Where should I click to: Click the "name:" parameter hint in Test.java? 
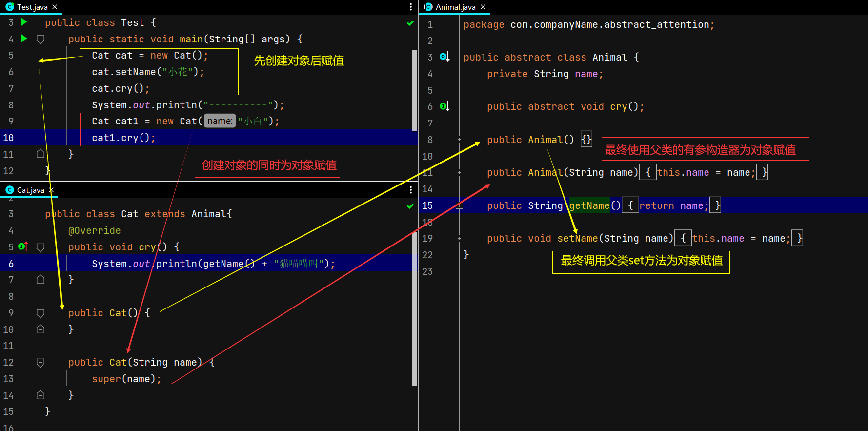pyautogui.click(x=220, y=121)
